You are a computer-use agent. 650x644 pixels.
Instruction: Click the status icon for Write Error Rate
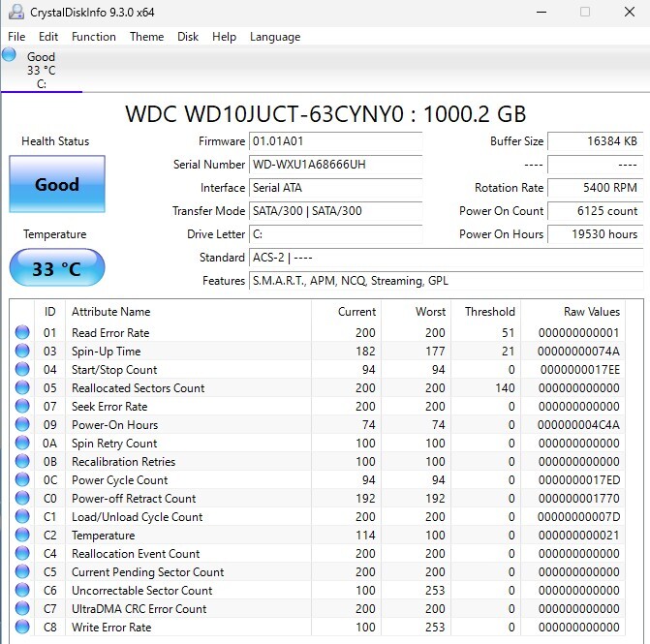coord(22,627)
